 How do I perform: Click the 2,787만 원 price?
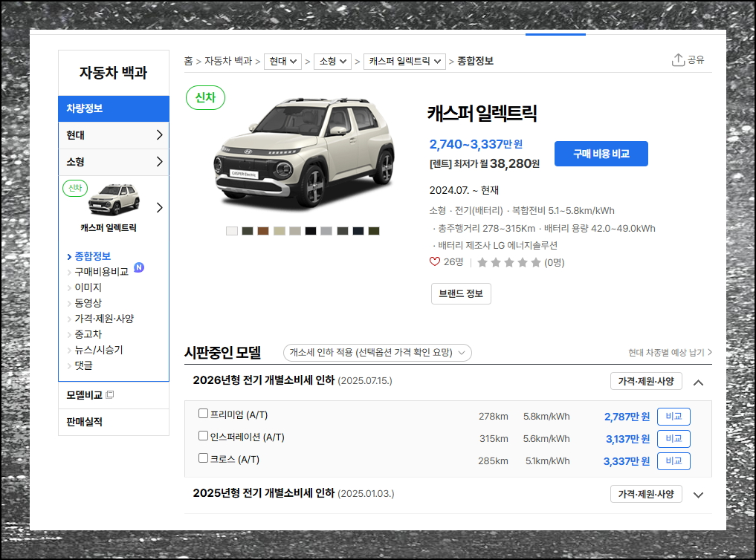(627, 417)
